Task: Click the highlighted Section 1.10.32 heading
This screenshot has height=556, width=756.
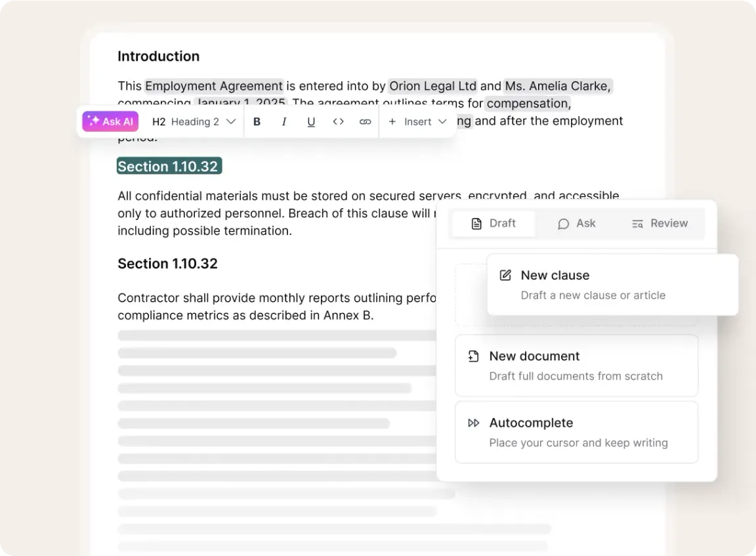Action: pyautogui.click(x=169, y=167)
